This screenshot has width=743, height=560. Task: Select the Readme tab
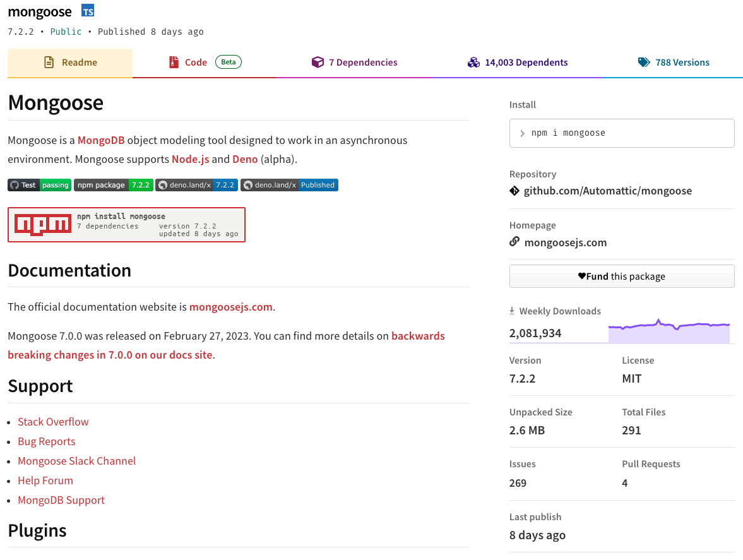point(69,62)
